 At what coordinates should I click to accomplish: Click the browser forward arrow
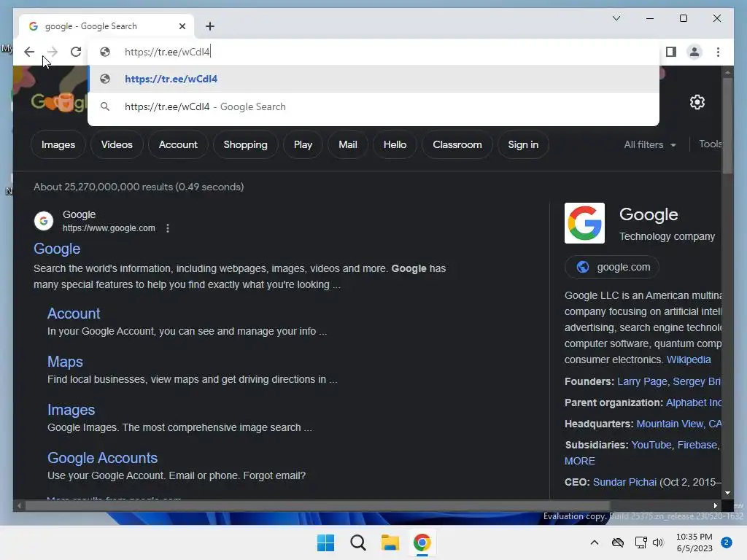[x=53, y=52]
